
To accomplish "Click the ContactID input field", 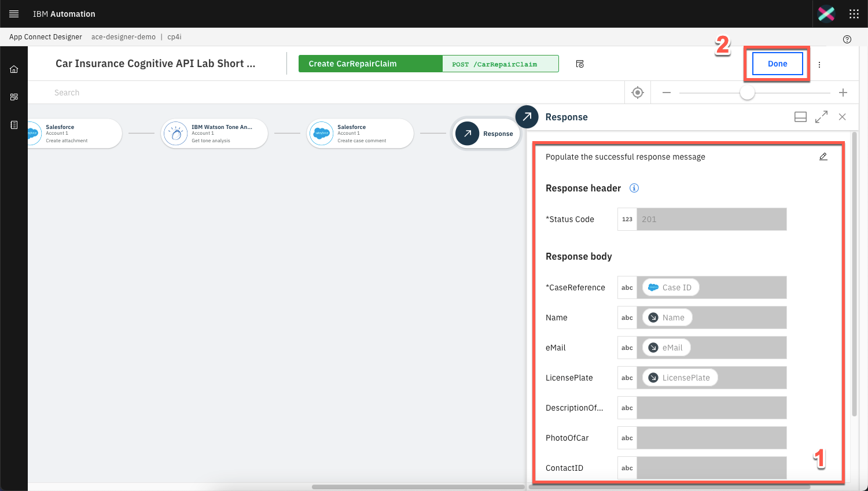I will coord(712,468).
